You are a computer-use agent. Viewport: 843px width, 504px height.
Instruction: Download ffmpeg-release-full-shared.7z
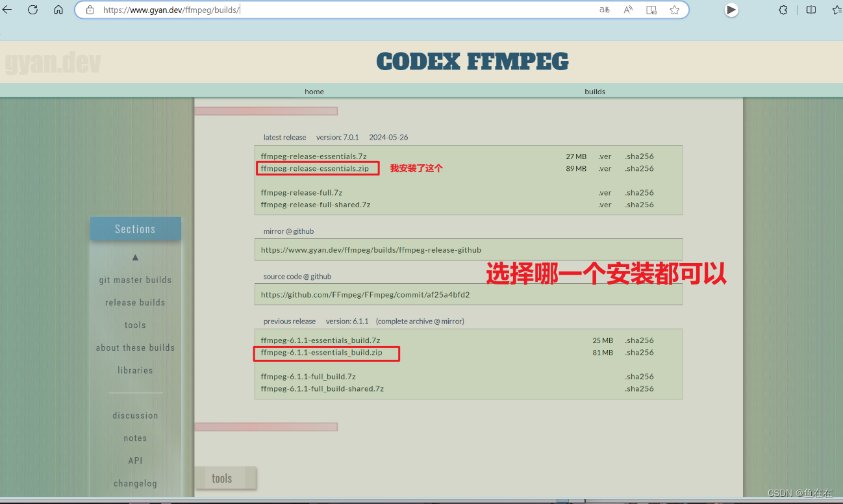coord(316,205)
